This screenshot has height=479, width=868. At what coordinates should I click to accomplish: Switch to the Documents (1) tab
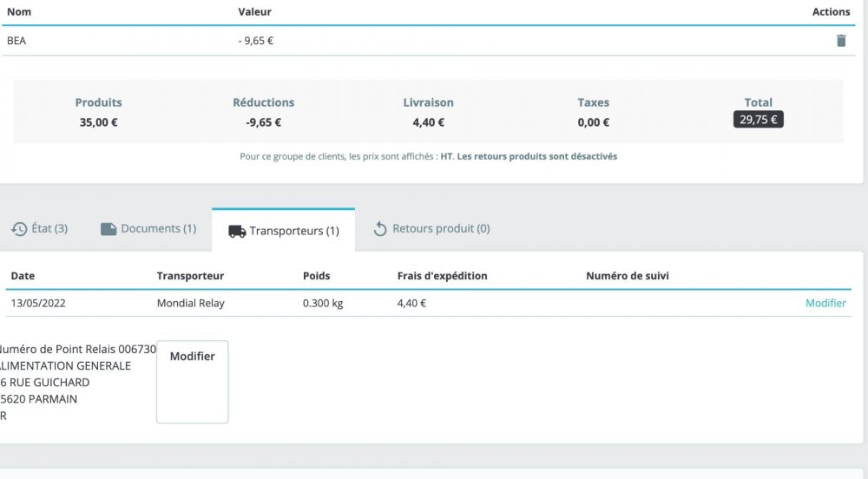click(148, 229)
